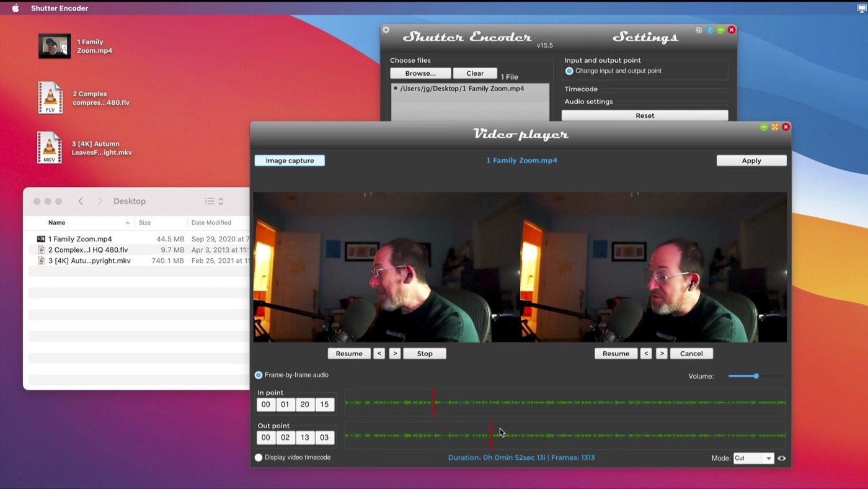Open the Shutter Encoder menu bar item

(x=60, y=8)
